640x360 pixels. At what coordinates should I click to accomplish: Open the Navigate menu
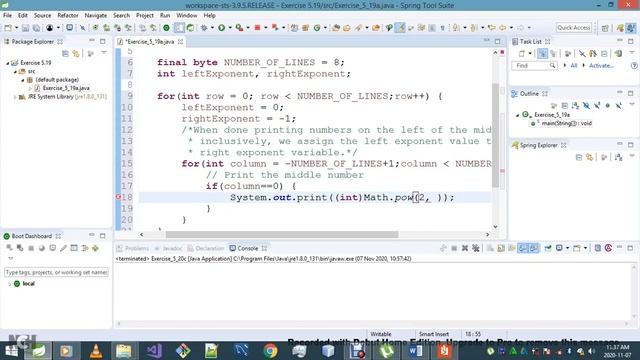(x=96, y=16)
